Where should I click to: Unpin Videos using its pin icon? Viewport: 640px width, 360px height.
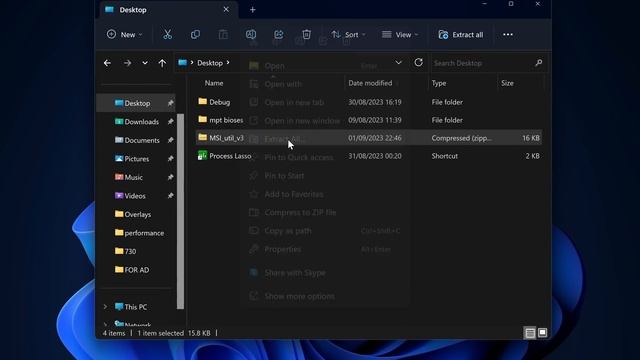170,196
